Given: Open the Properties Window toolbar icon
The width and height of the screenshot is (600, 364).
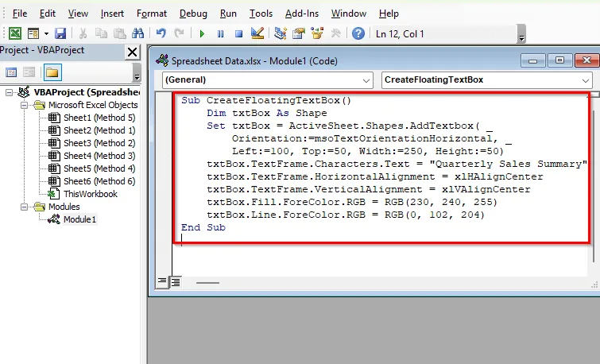Looking at the screenshot, I should coord(299,33).
